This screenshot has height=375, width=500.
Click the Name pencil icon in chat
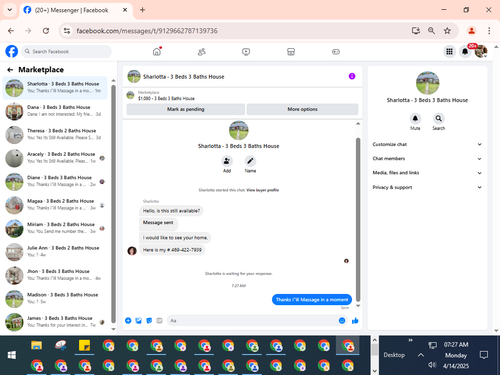tap(250, 161)
